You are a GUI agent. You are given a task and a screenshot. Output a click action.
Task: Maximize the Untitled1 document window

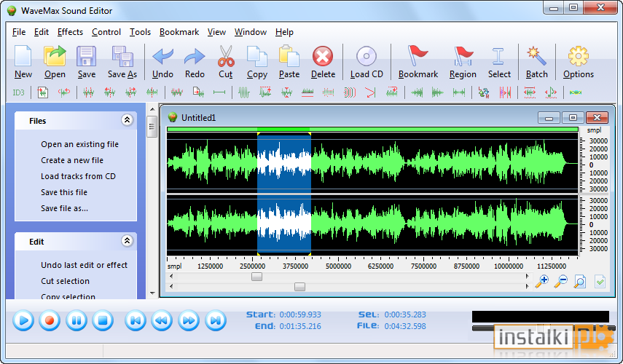[x=573, y=117]
